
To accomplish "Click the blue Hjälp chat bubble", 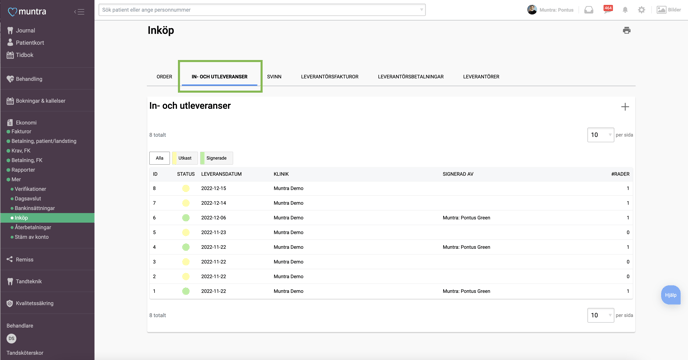I will [670, 295].
